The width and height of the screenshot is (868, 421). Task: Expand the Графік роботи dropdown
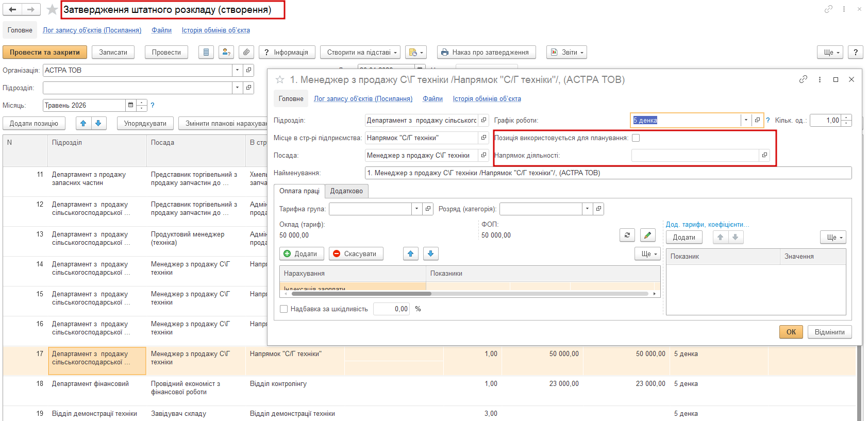tap(745, 120)
